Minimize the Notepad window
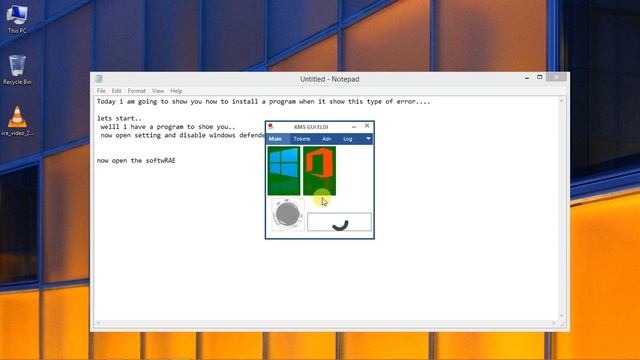 click(x=527, y=77)
